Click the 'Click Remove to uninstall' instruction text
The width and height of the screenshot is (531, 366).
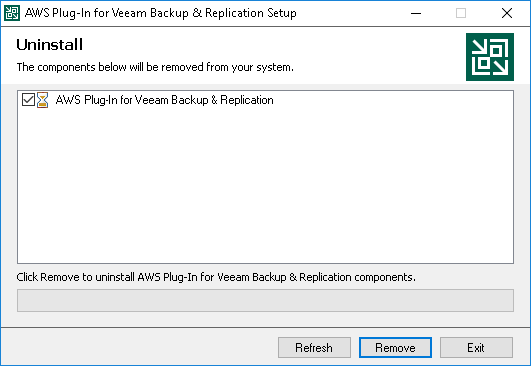pyautogui.click(x=216, y=277)
